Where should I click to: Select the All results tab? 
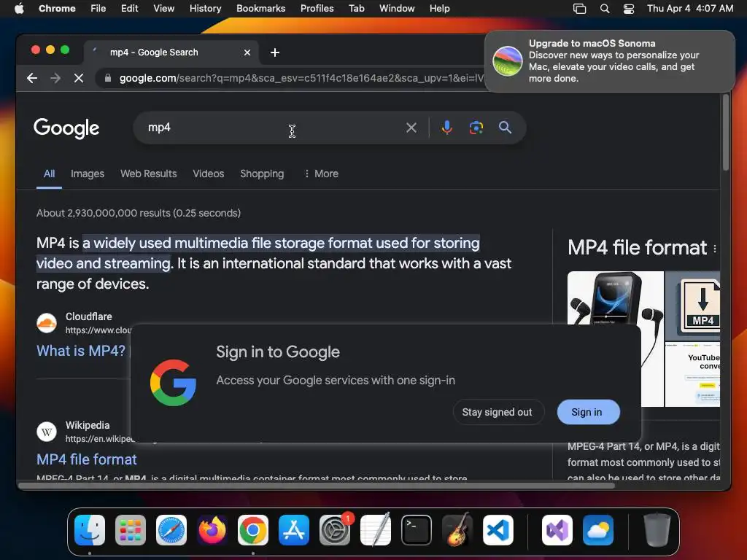49,174
